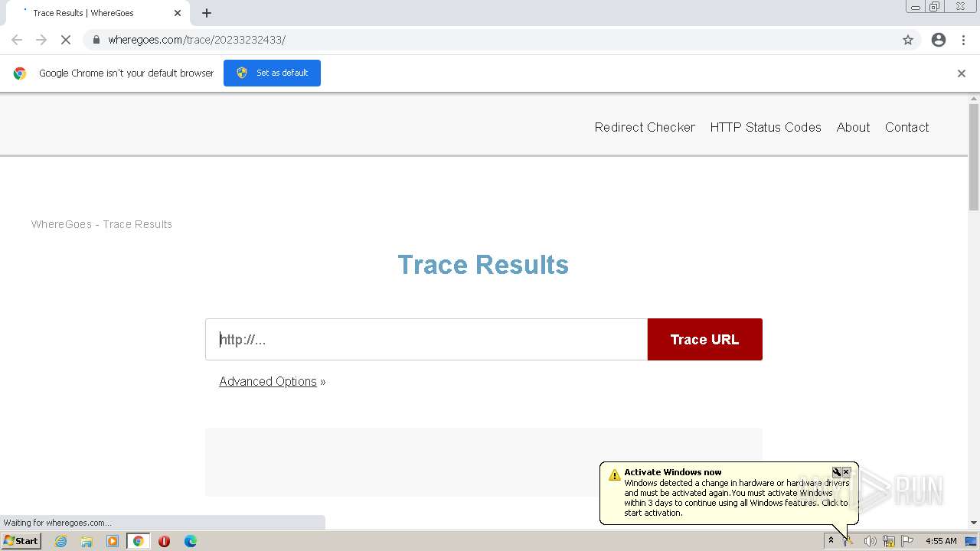Show hidden system tray icons

pos(831,541)
